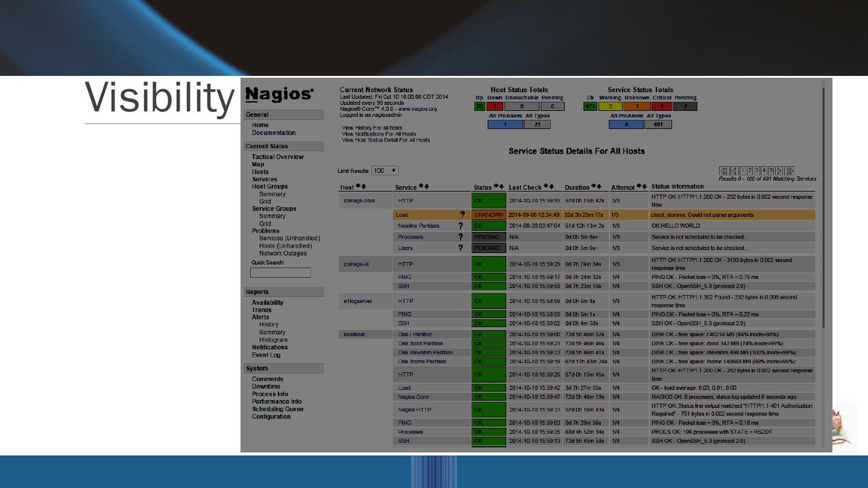Open Home in the General menu
Viewport: 868px width, 488px height.
click(260, 125)
